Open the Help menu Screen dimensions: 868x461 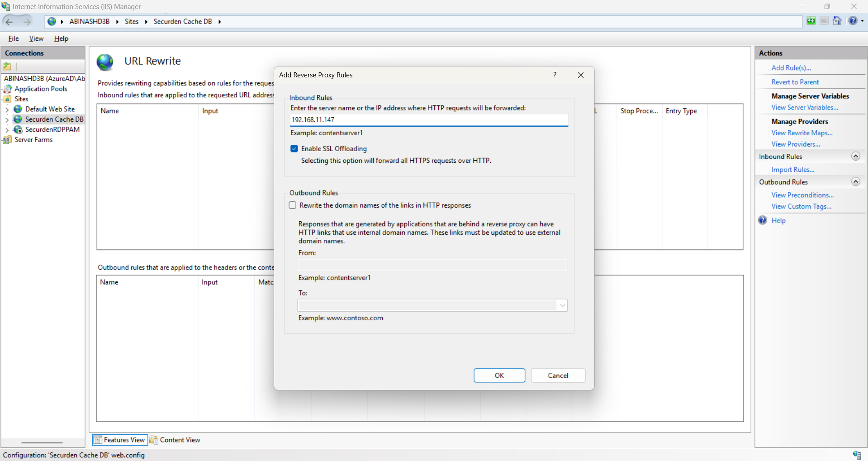[61, 38]
